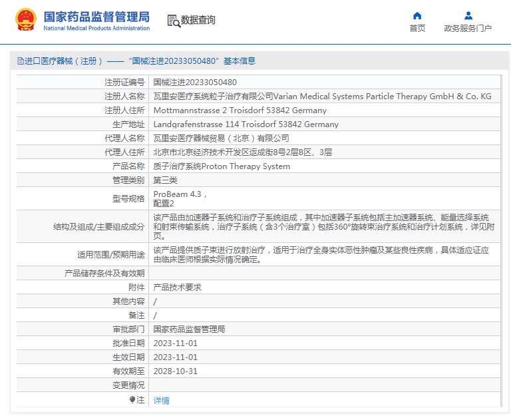The image size is (511, 420).
Task: Click the 批准日期 row label
Action: [x=128, y=343]
